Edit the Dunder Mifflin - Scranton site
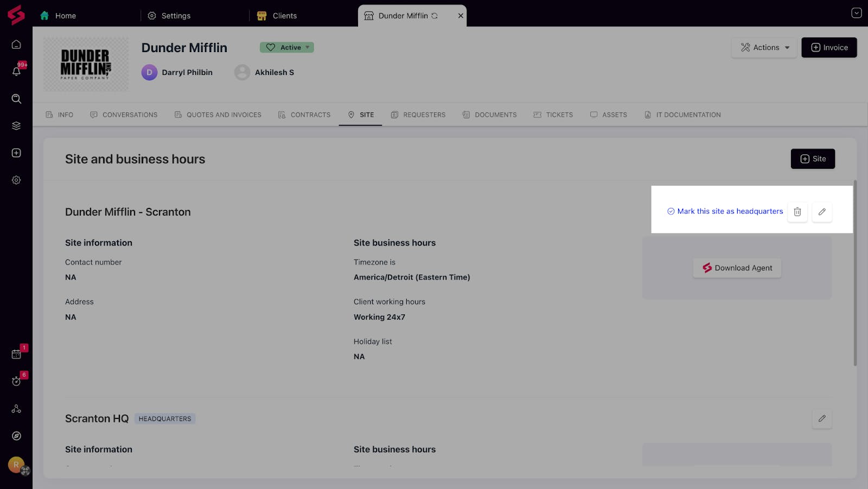Screen dimensions: 868x489 pyautogui.click(x=822, y=212)
